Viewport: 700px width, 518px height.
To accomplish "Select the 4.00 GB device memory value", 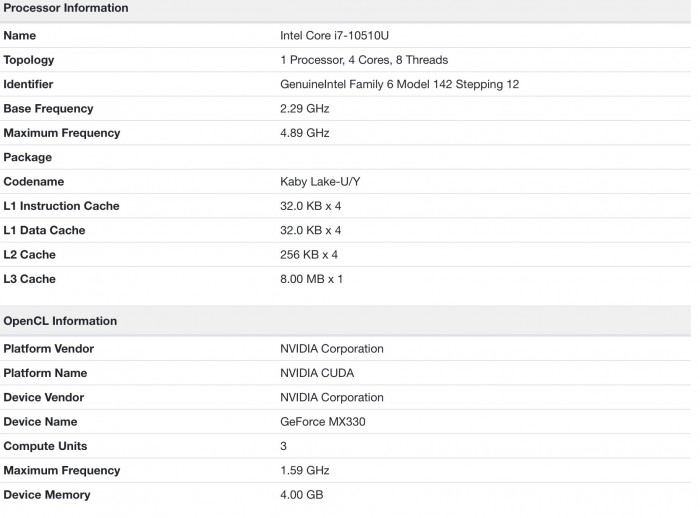I will pos(301,495).
